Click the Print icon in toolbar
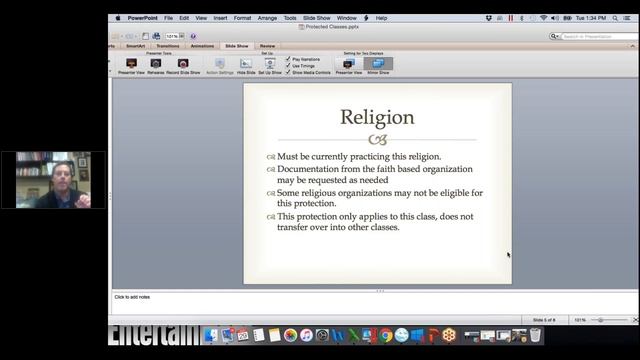The image size is (640, 360). tap(156, 36)
